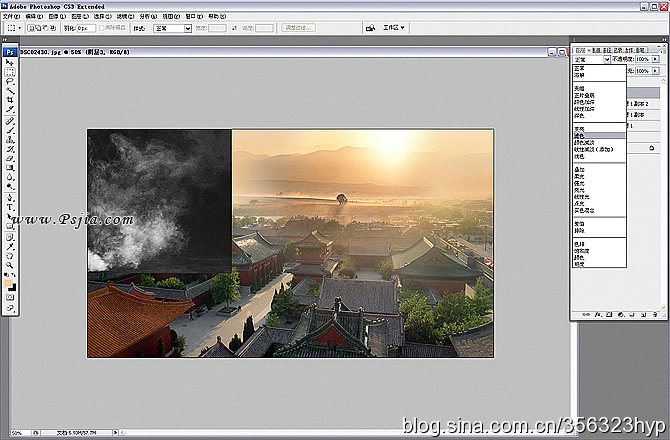This screenshot has width=670, height=440.
Task: Choose Intersect with Selection mode
Action: click(x=53, y=28)
